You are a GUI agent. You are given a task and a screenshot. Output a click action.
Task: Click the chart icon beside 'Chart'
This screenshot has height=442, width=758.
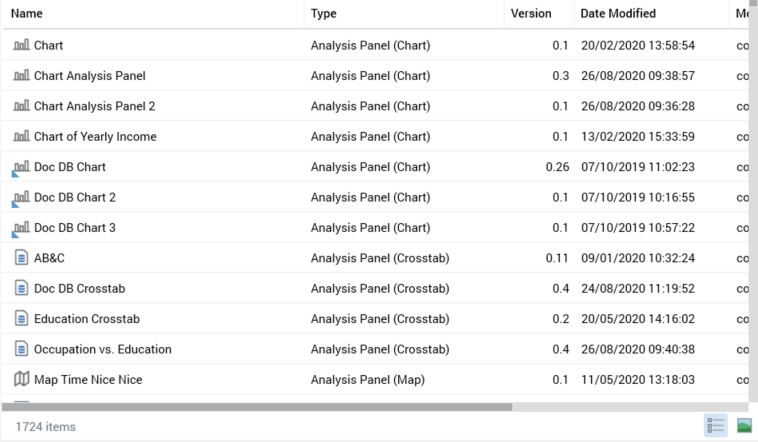coord(22,45)
